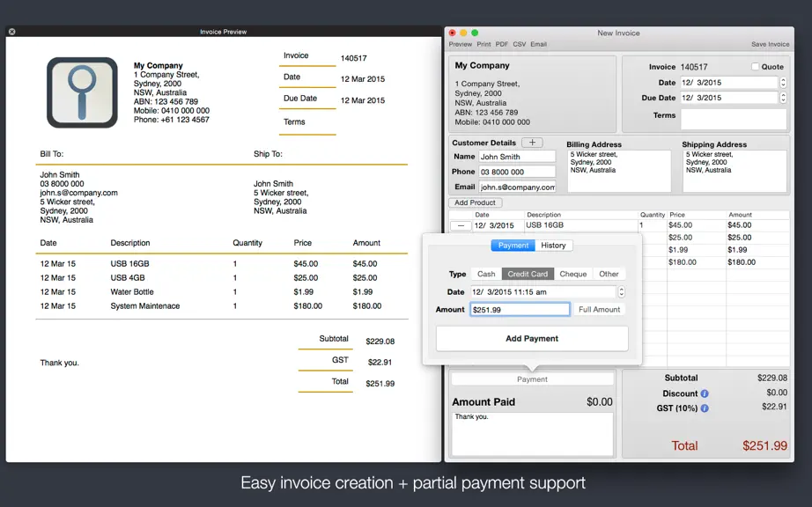Click the Due Date field
This screenshot has height=507, width=812.
729,97
